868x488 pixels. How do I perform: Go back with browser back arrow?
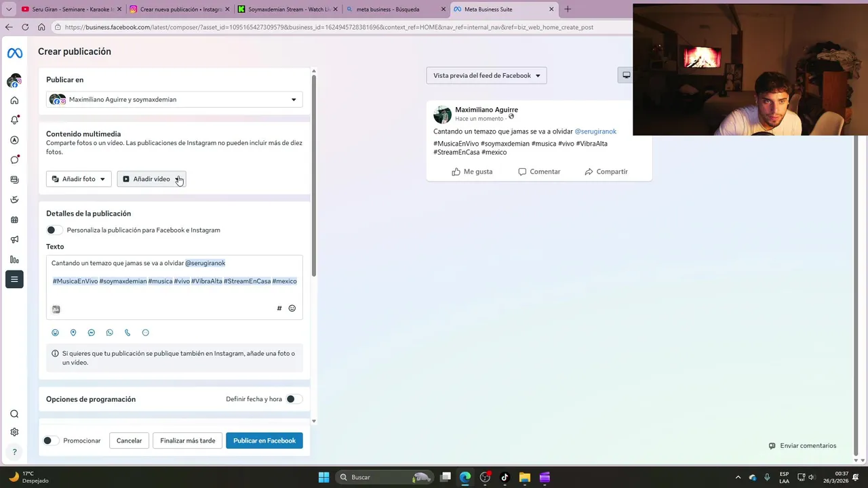[x=9, y=27]
